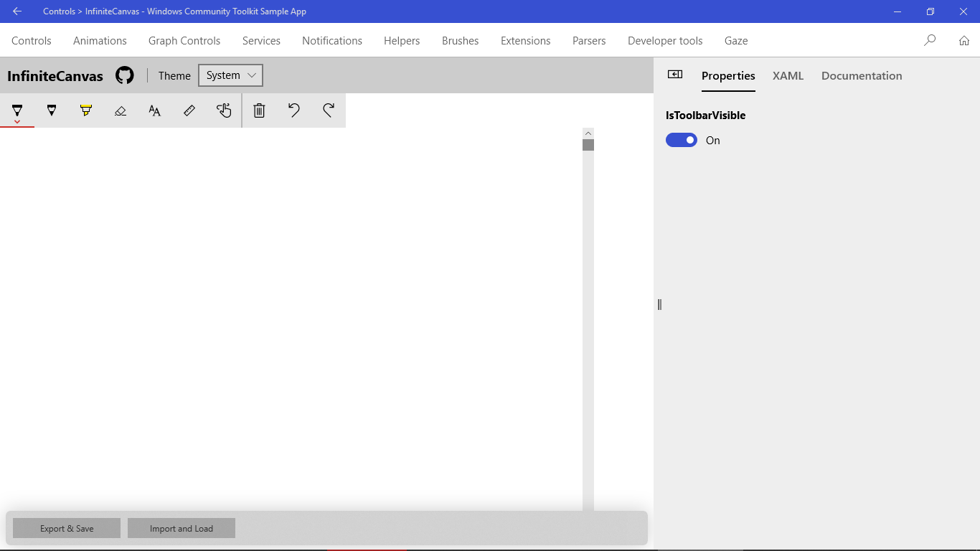Click the Import and Load button
980x551 pixels.
pos(182,528)
